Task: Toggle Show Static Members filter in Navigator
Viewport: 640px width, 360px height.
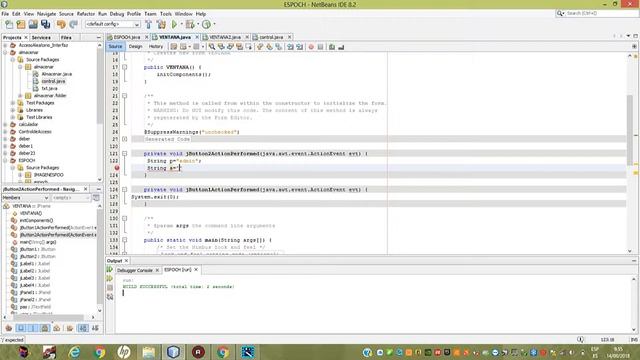Action: [x=33, y=328]
